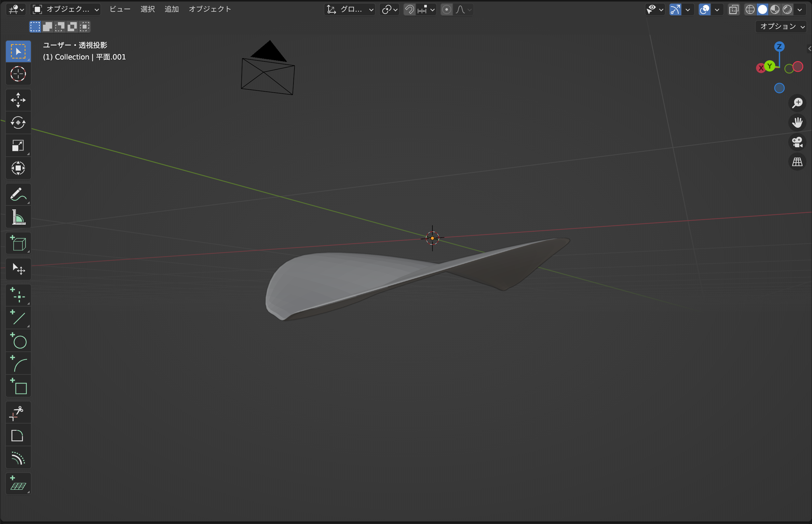Click the hand pan view button

(797, 123)
